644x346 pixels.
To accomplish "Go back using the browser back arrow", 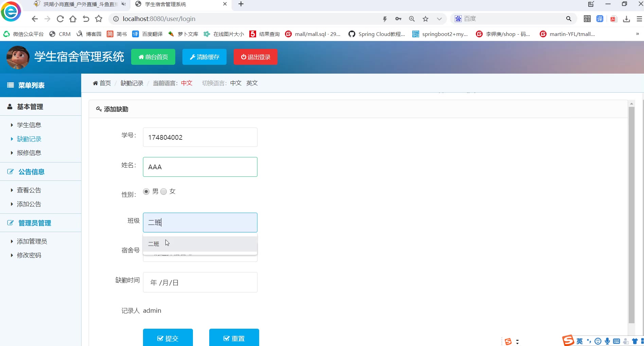I will [x=35, y=19].
